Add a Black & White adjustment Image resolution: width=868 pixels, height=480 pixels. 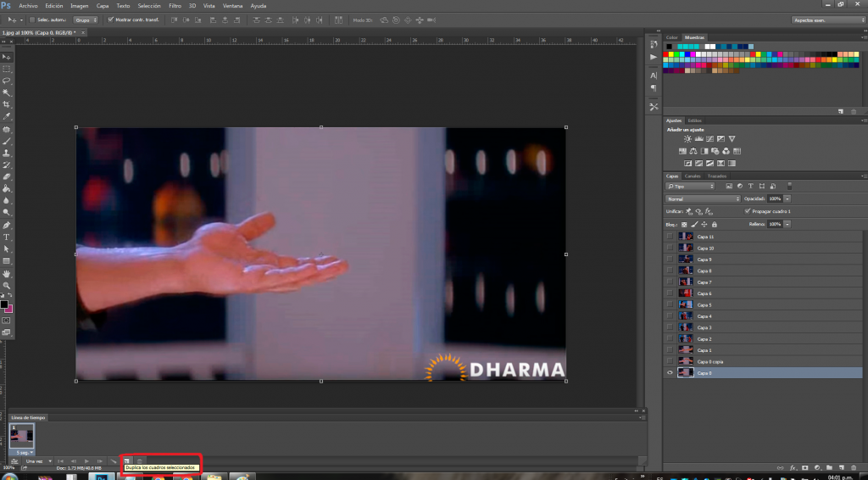click(x=704, y=151)
